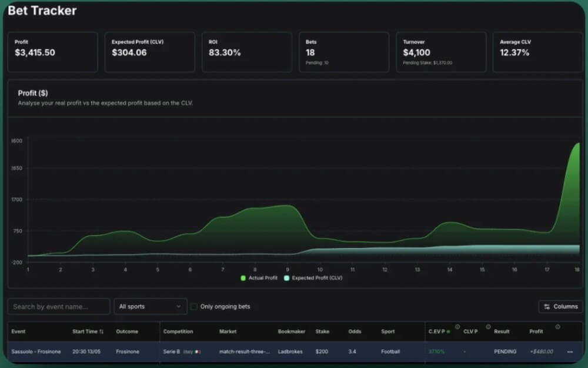Click the Italy flag next to Serie B

[x=196, y=352]
